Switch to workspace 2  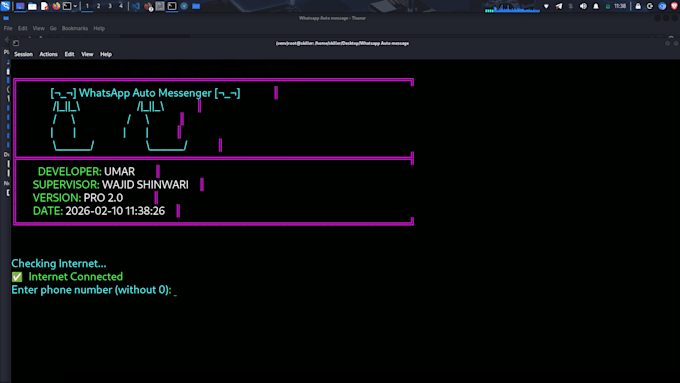(98, 6)
